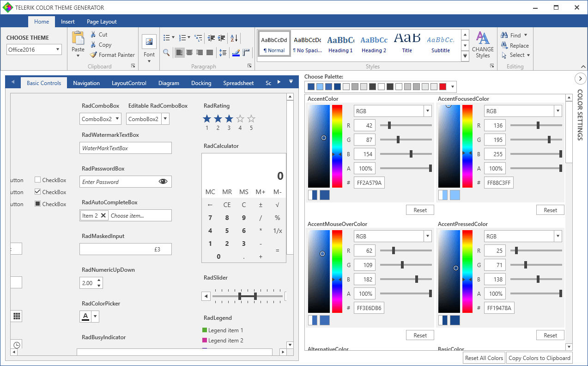Click the Paste clipboard icon
This screenshot has height=366, width=588.
pos(78,38)
